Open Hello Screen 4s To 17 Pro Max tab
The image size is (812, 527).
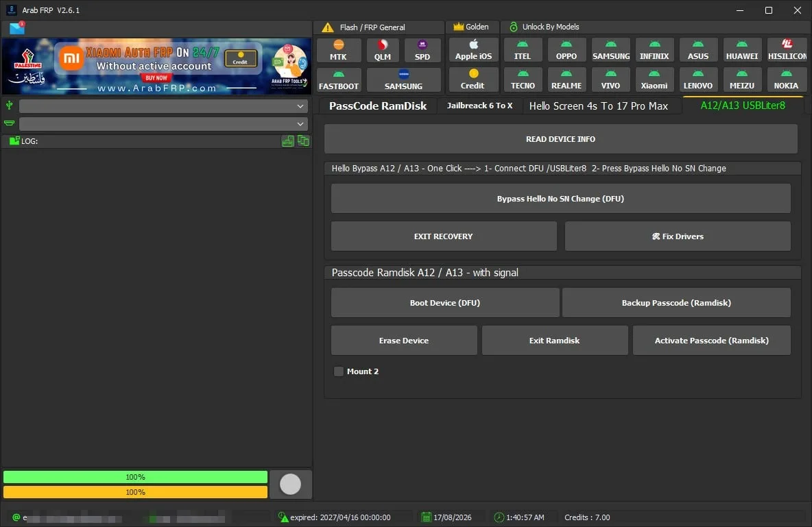tap(599, 106)
